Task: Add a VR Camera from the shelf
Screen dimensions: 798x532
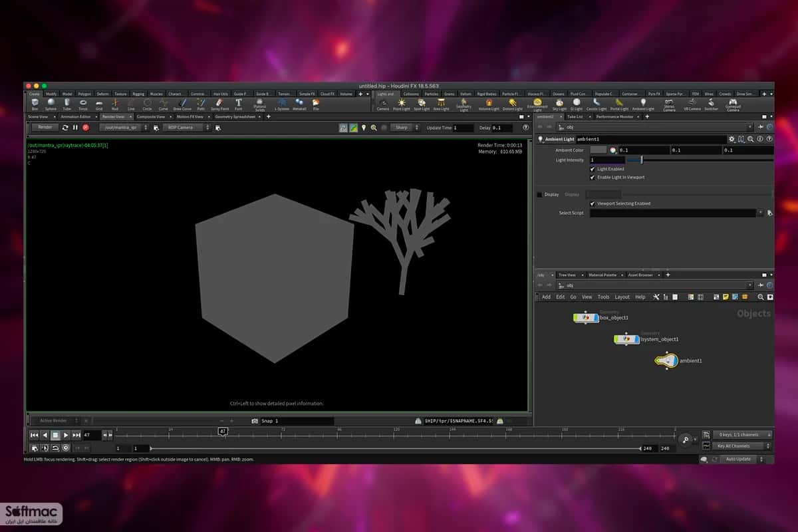Action: coord(692,104)
